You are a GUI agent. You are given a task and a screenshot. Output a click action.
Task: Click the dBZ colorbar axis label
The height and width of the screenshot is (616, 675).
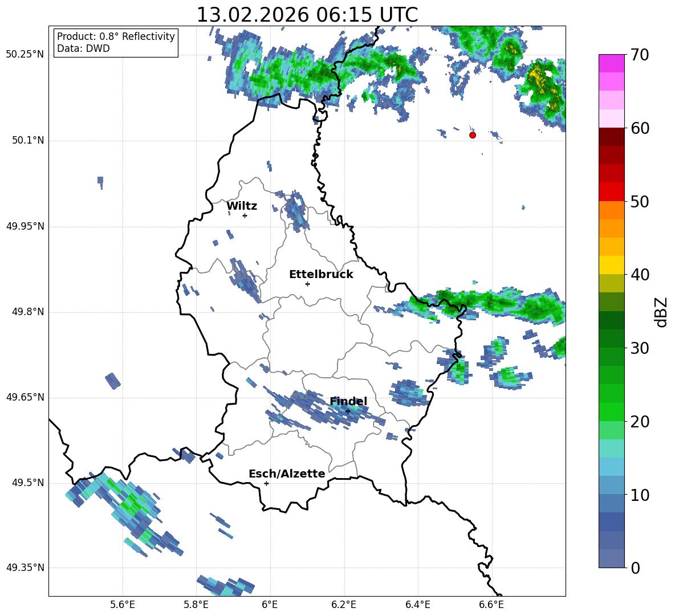coord(661,312)
